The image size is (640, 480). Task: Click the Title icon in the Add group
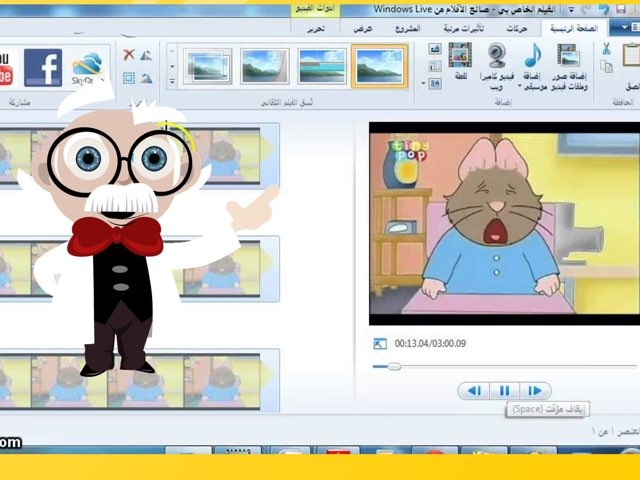(435, 49)
